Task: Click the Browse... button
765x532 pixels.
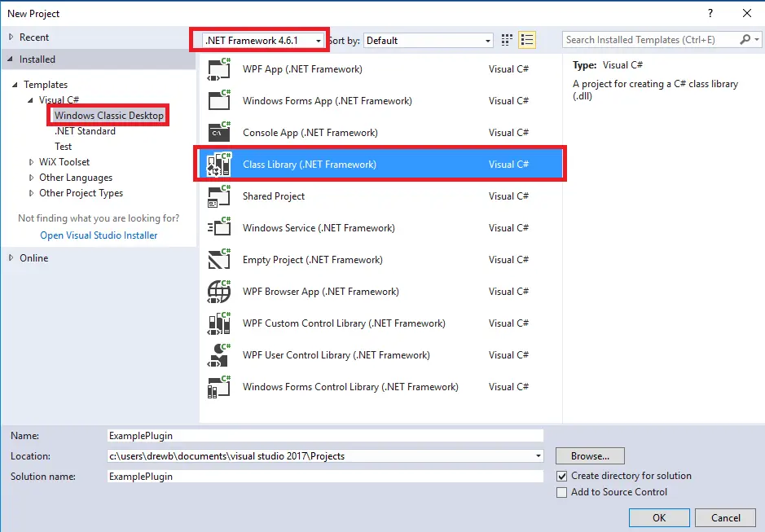Action: click(590, 456)
